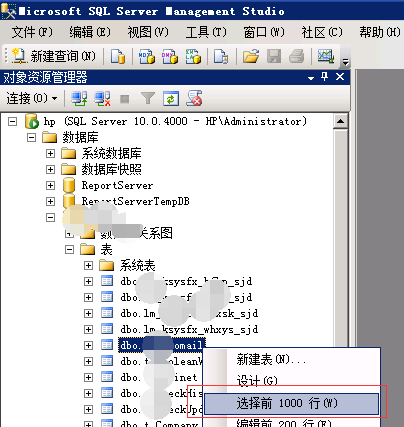The width and height of the screenshot is (404, 427).
Task: Expand the 系统表 folder
Action: pyautogui.click(x=88, y=265)
